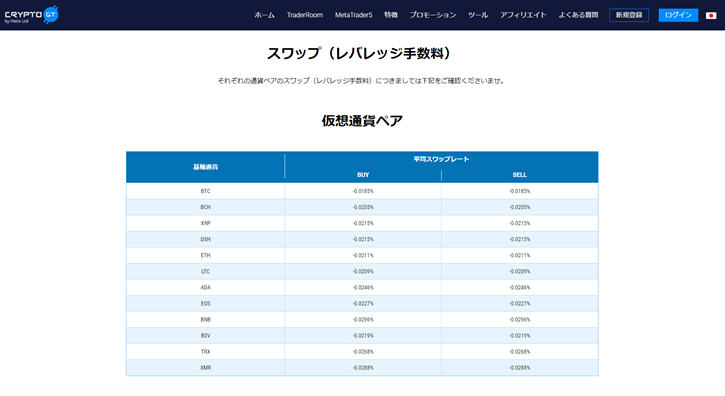Select the XMR SELL swap rate value
The width and height of the screenshot is (725, 396).
(520, 368)
